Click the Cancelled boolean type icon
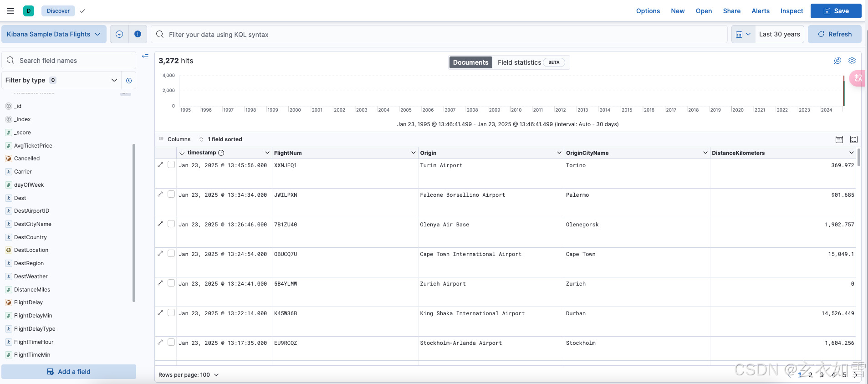 9,159
